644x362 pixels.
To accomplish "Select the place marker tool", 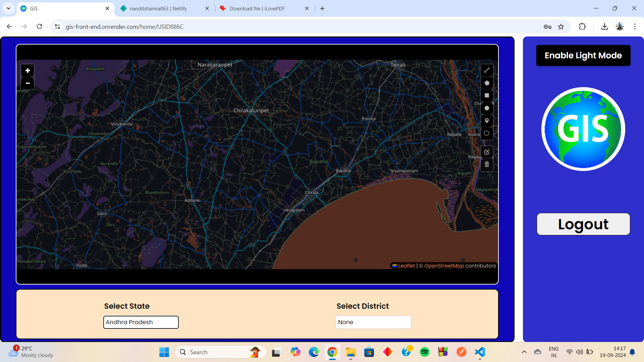I will 487,121.
